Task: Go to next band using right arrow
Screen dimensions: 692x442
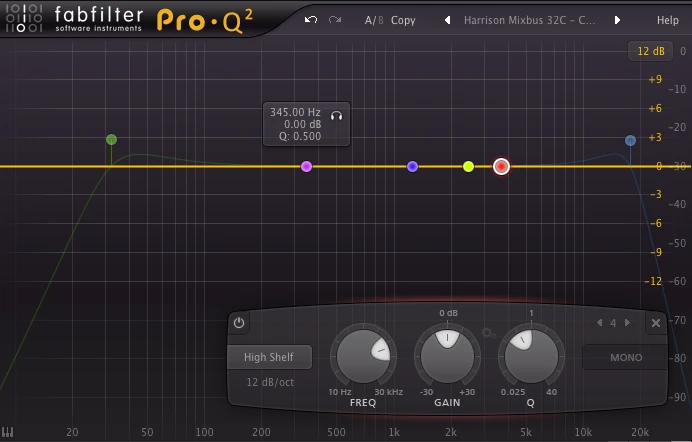Action: (627, 323)
